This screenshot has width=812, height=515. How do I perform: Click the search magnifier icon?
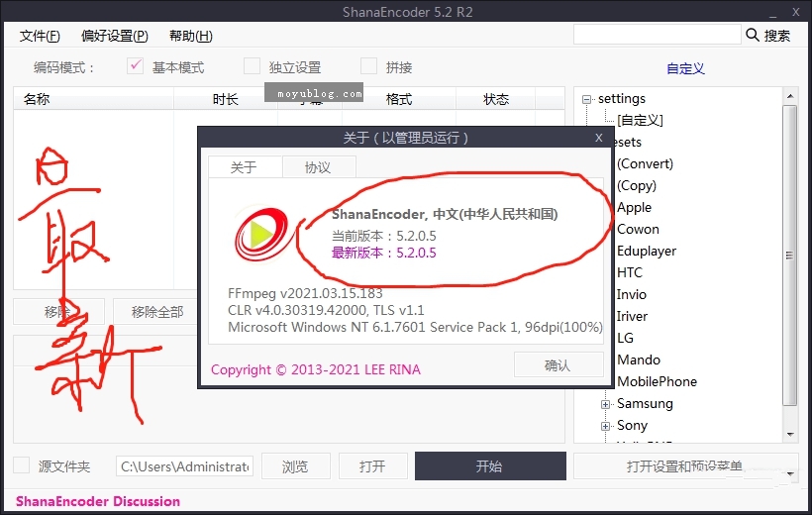pos(752,35)
